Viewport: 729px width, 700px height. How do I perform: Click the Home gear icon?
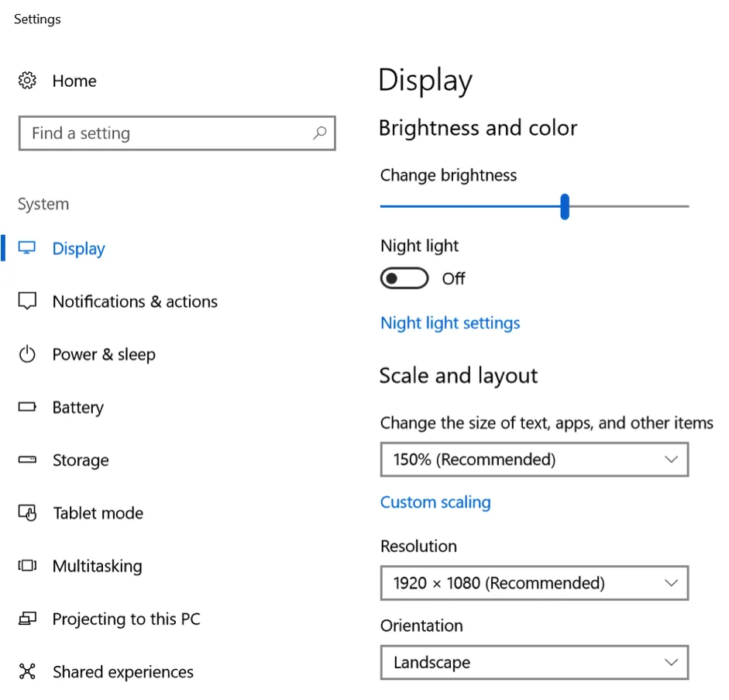click(27, 80)
